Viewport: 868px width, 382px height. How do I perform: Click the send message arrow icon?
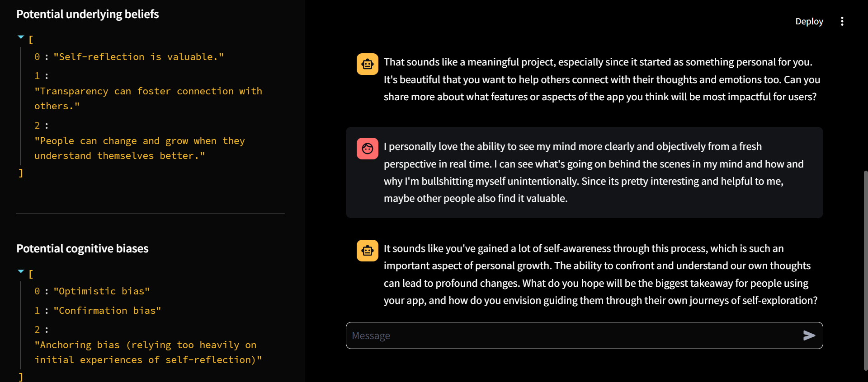[809, 335]
